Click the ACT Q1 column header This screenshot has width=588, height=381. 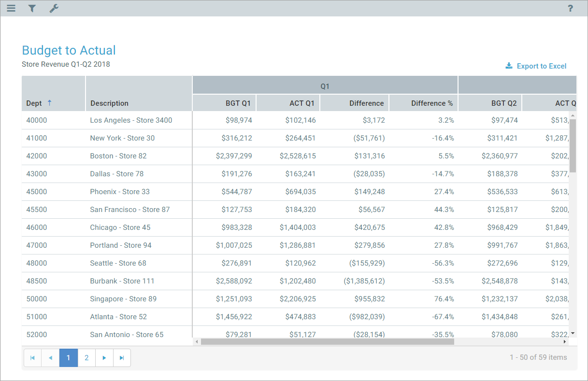click(302, 103)
